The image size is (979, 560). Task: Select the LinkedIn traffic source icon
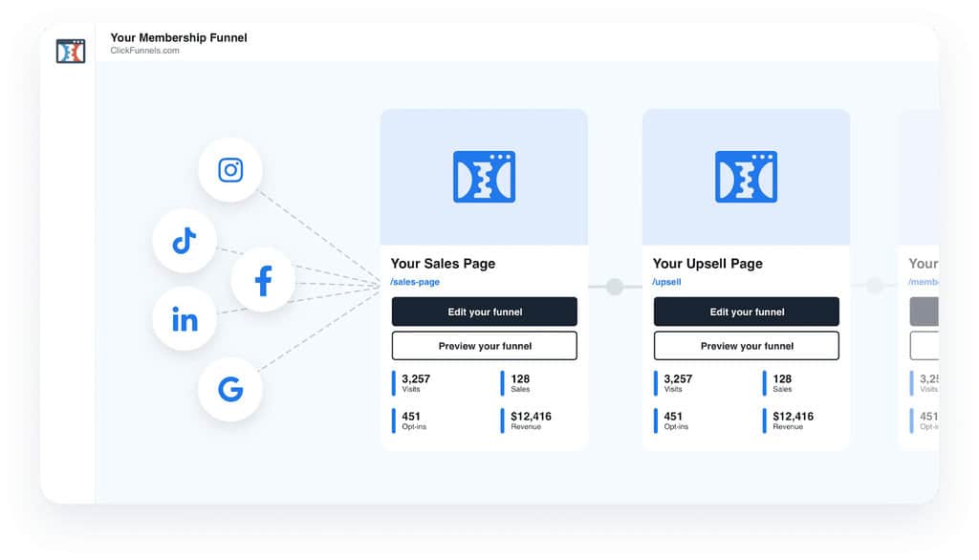coord(184,319)
